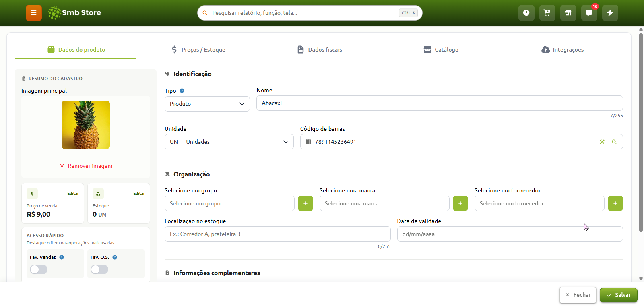Add a new fornecedor with plus button
644x308 pixels.
pyautogui.click(x=615, y=203)
